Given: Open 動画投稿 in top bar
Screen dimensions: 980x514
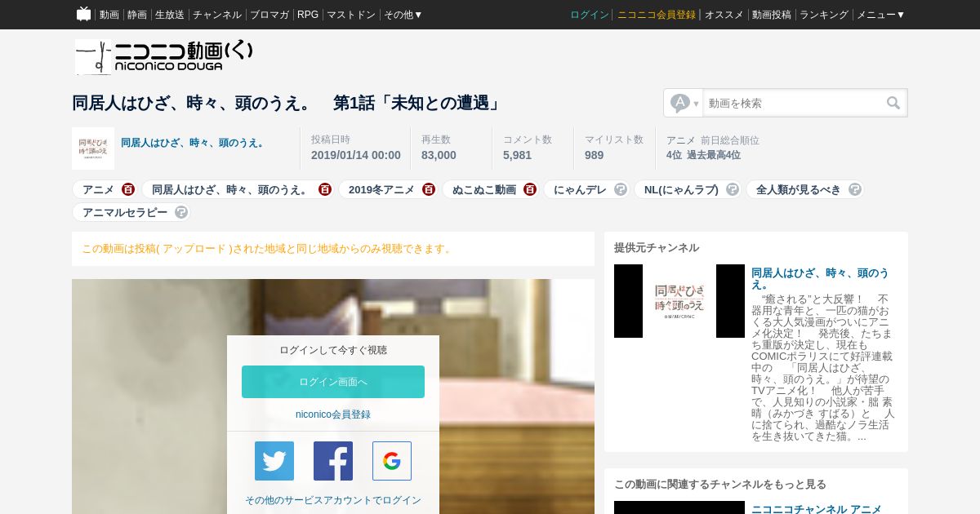Looking at the screenshot, I should point(772,15).
